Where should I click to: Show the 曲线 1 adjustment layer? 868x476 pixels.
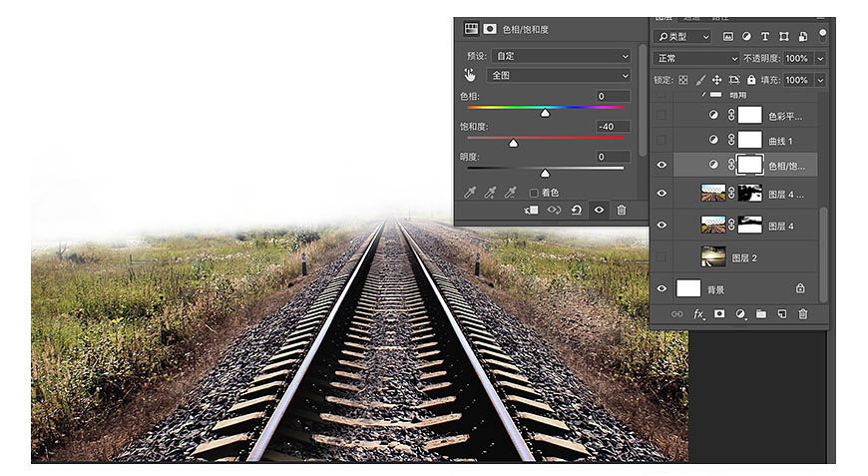click(x=661, y=141)
